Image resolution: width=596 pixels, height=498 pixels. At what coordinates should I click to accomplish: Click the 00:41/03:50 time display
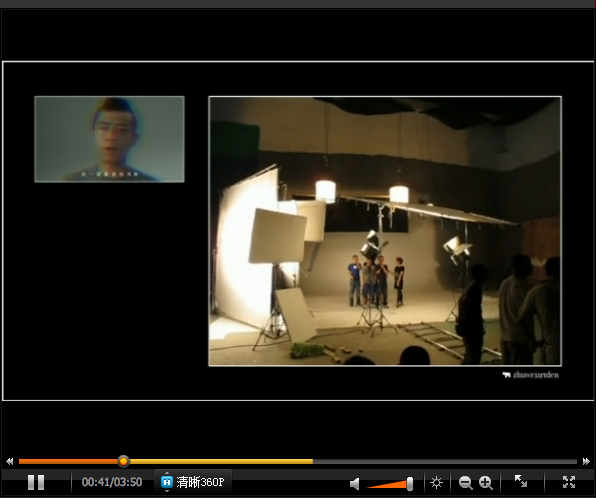point(112,482)
